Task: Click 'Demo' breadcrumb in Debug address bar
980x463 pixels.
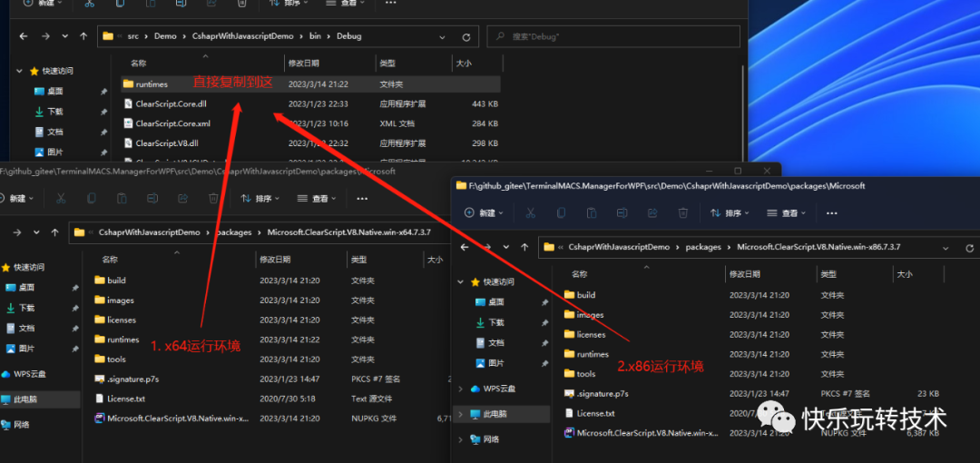Action: (x=165, y=36)
